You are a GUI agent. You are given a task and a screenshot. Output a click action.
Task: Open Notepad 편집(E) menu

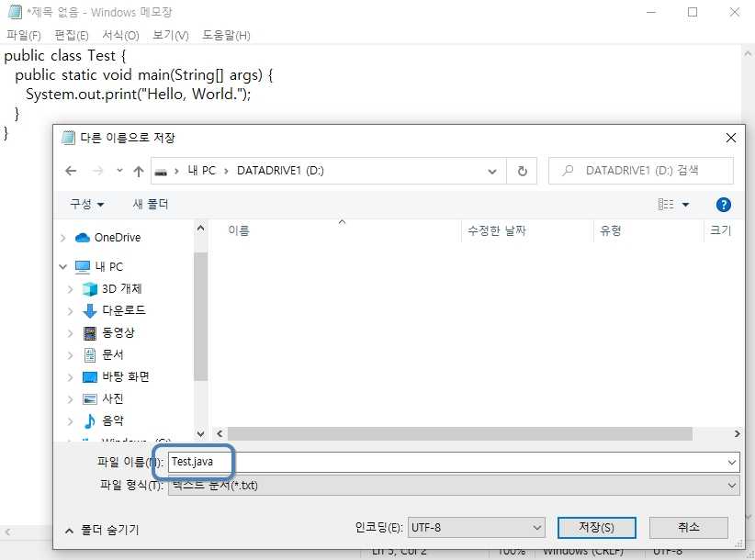tap(72, 35)
